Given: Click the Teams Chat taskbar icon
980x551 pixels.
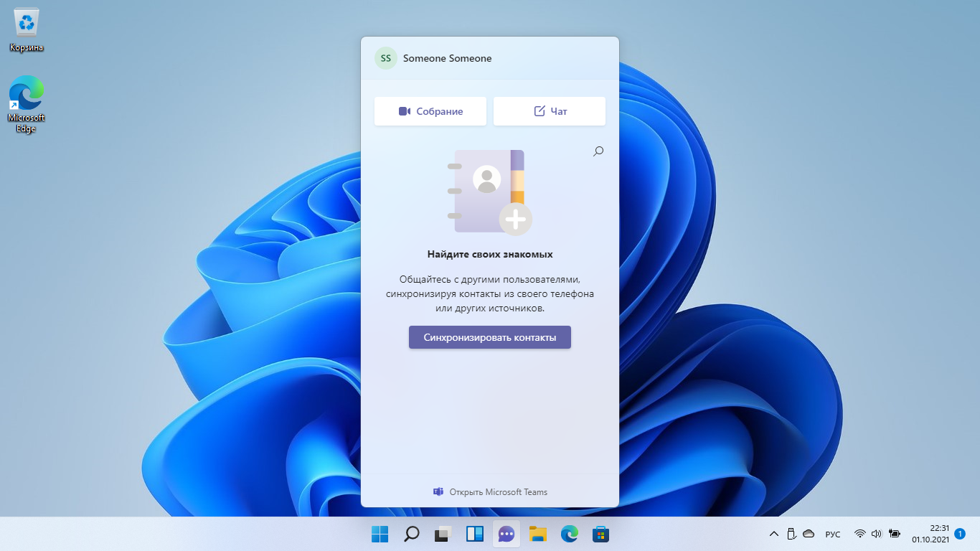Looking at the screenshot, I should [x=507, y=534].
